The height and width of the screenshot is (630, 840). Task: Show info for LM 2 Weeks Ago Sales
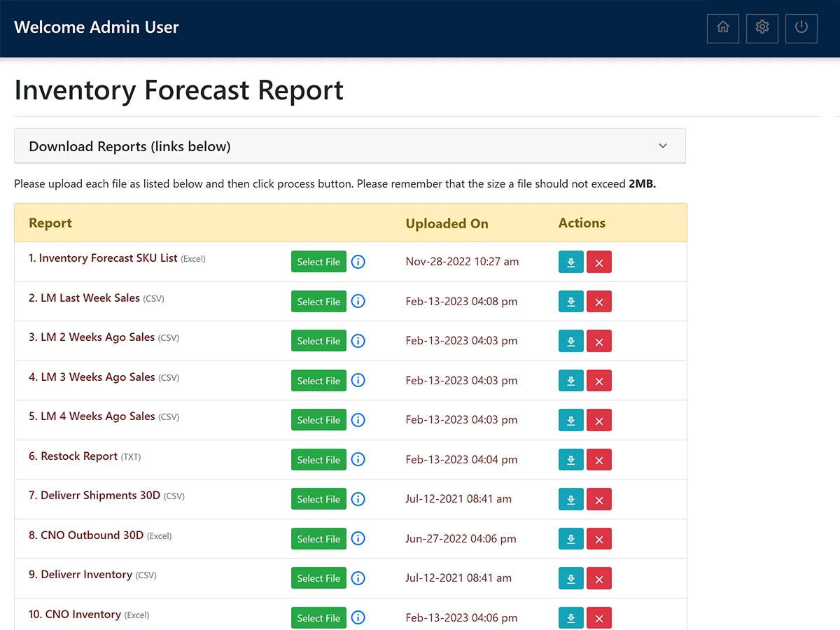[x=358, y=341]
